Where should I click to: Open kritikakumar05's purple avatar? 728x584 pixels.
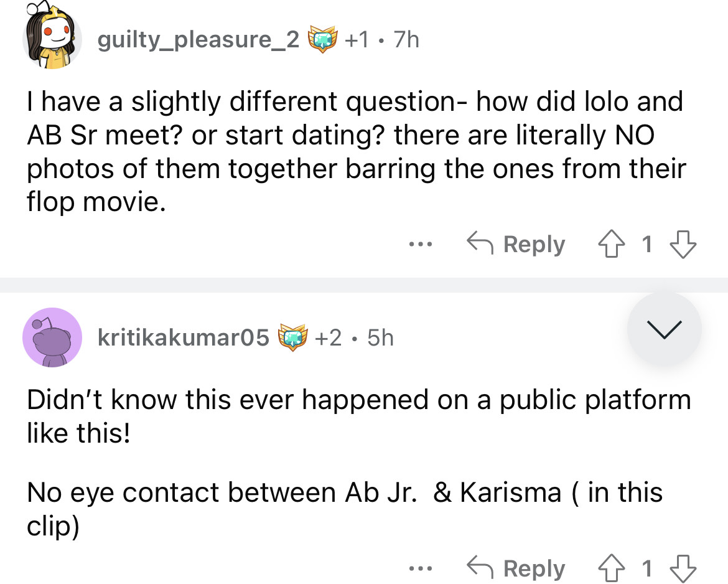click(x=52, y=337)
